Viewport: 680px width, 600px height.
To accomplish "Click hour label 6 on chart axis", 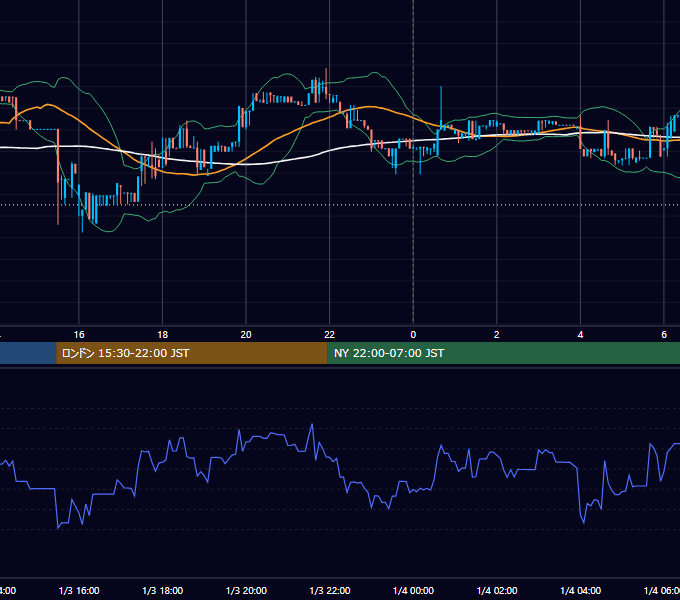I will (664, 334).
